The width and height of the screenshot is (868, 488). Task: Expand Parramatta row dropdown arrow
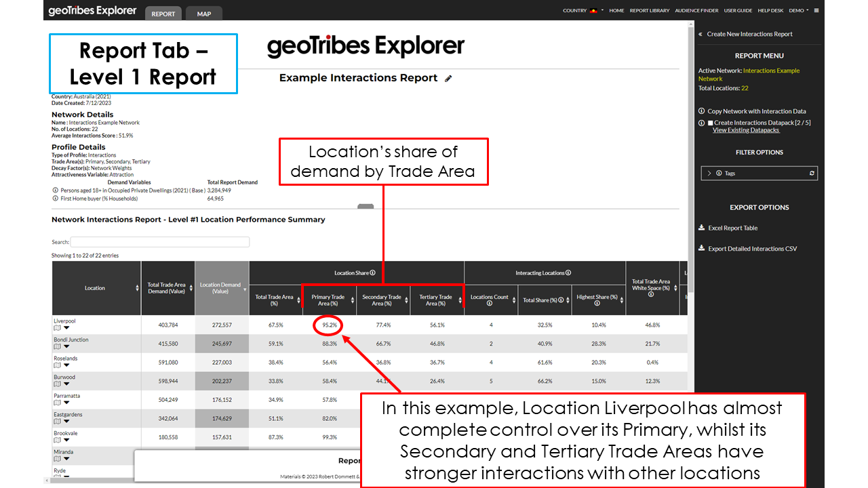pyautogui.click(x=66, y=403)
